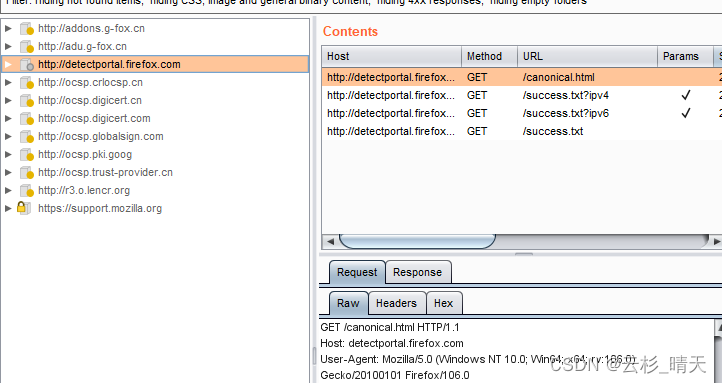Click the r3.o.lencr.org host icon
The image size is (722, 383).
(x=27, y=190)
